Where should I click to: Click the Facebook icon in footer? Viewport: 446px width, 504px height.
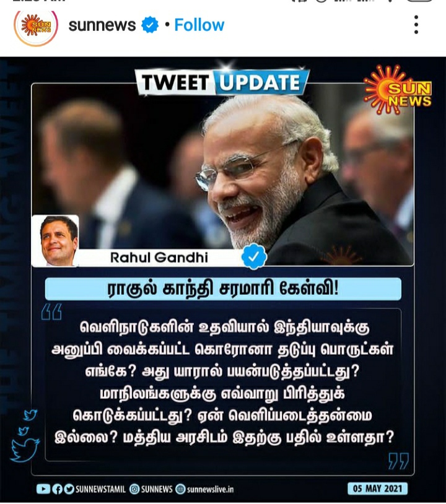(57, 489)
